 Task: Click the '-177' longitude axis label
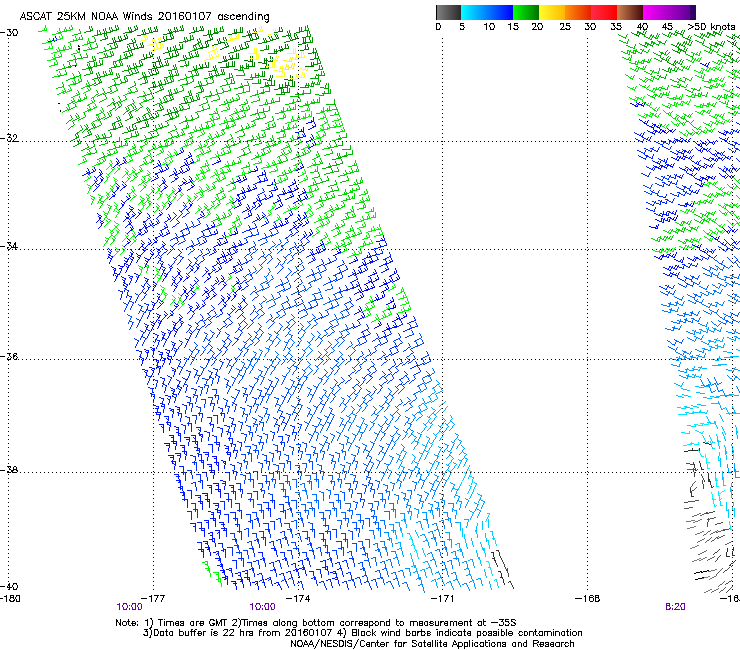pos(153,599)
